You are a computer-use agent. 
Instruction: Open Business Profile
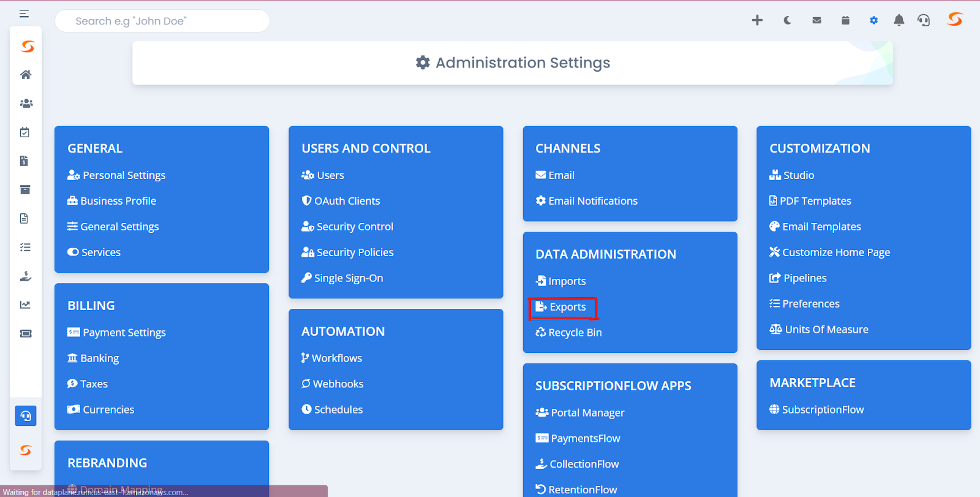tap(111, 201)
